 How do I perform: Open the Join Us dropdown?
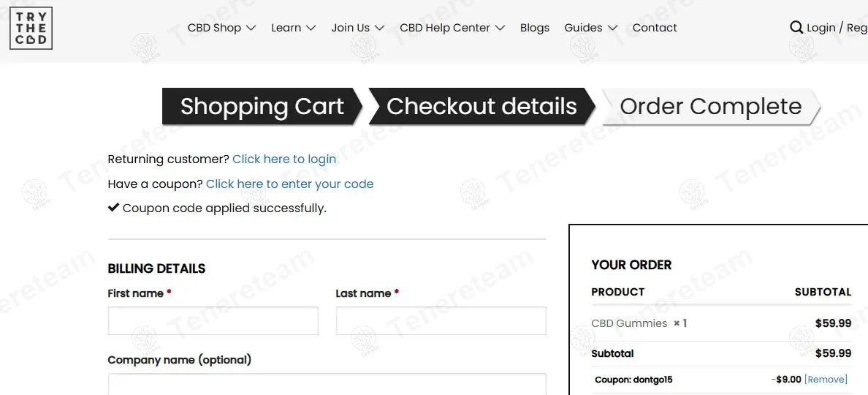pyautogui.click(x=357, y=28)
